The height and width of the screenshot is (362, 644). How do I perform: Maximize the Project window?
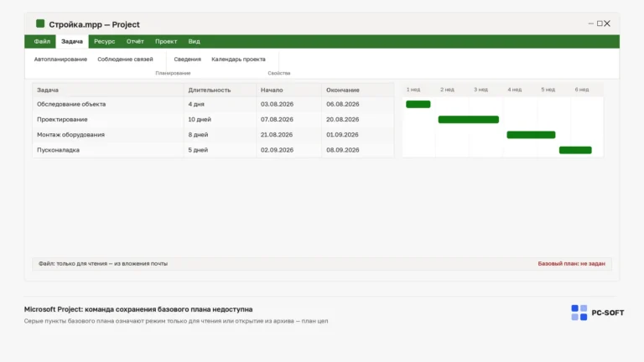tap(600, 23)
